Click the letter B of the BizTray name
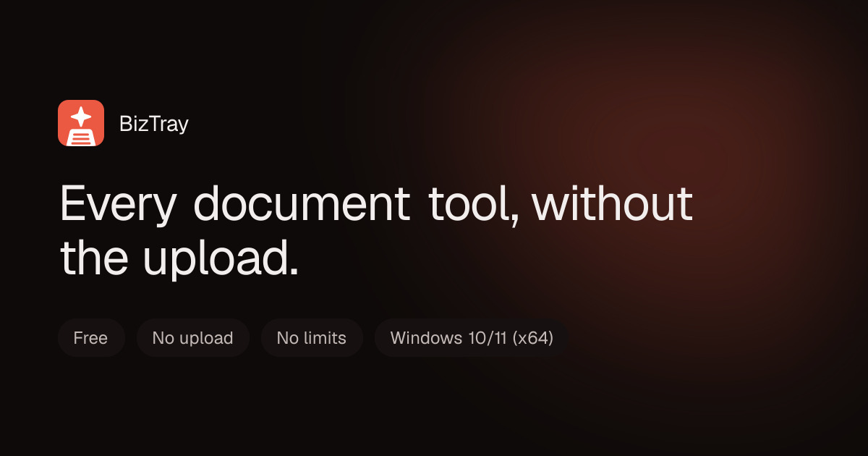This screenshot has height=456, width=868. click(x=126, y=124)
